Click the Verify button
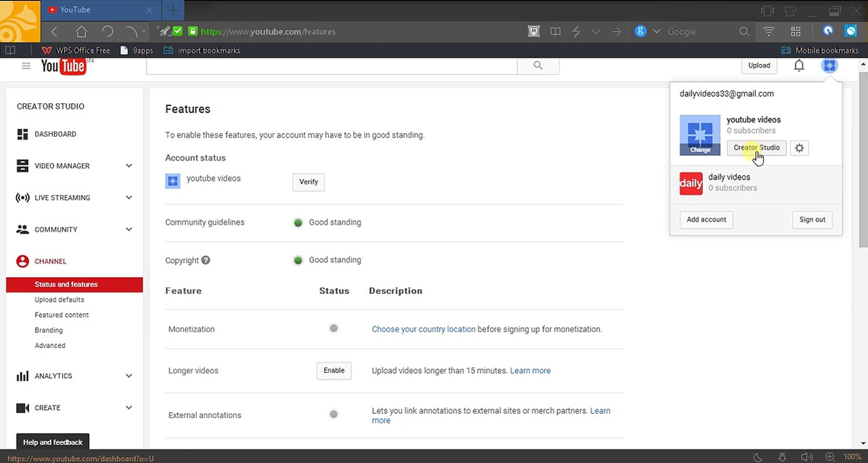Viewport: 868px width, 463px height. click(x=308, y=182)
